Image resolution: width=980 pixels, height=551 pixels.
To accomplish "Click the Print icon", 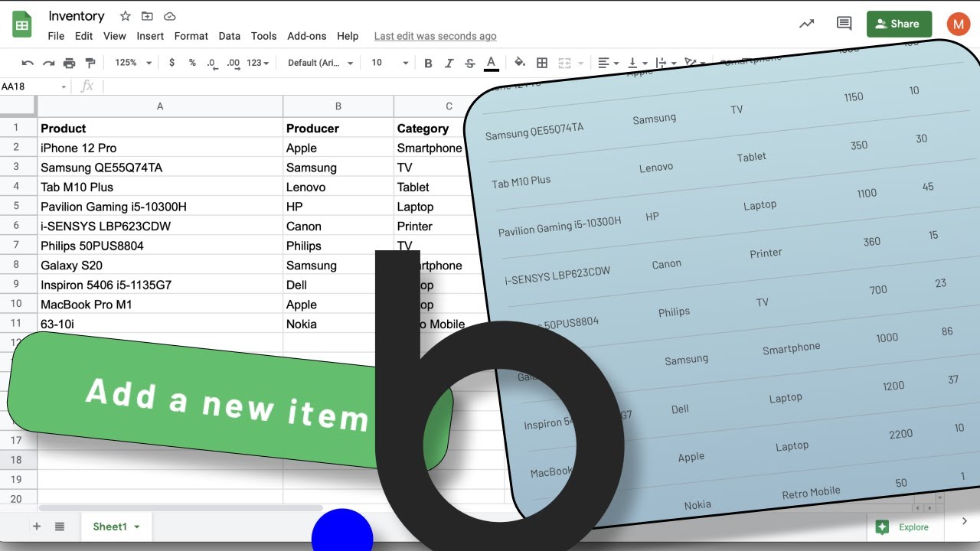I will (x=70, y=63).
